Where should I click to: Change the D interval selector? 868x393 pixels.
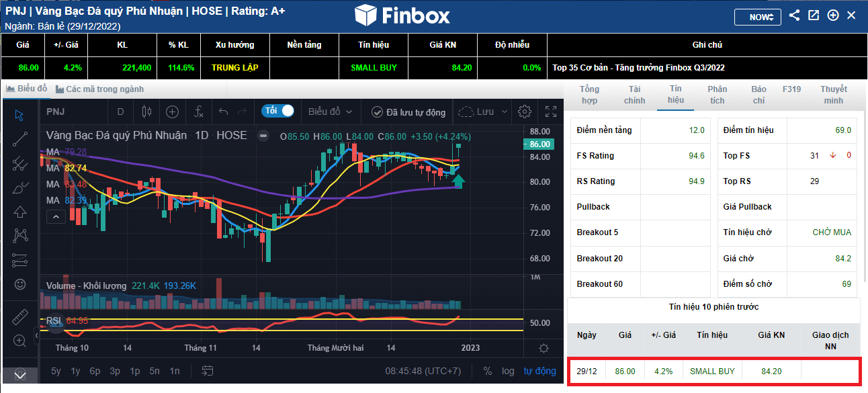pos(121,112)
